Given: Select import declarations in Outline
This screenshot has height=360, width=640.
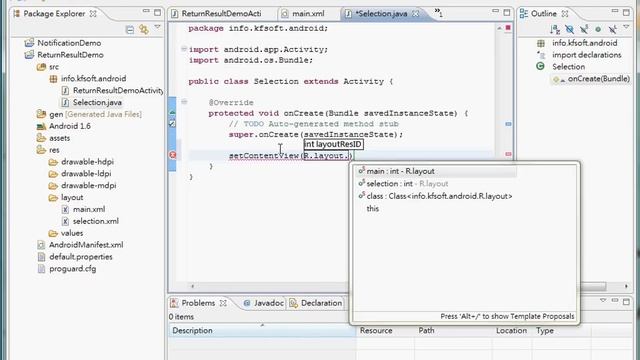Looking at the screenshot, I should pyautogui.click(x=587, y=55).
